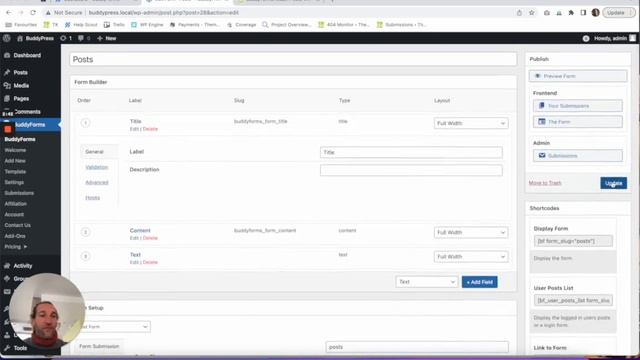Bookmark this page with the star icon

click(x=531, y=13)
